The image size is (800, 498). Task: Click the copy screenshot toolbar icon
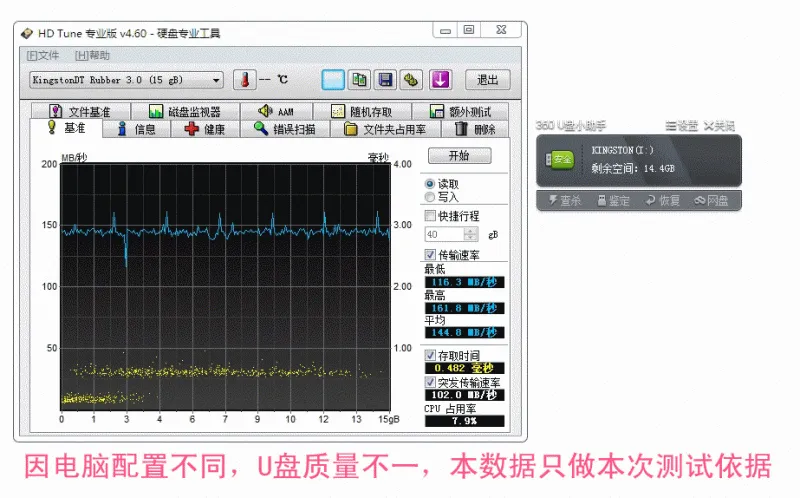point(359,80)
